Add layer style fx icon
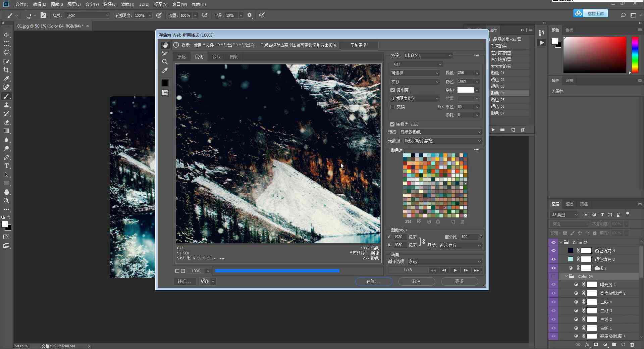The height and width of the screenshot is (349, 644). pos(587,344)
